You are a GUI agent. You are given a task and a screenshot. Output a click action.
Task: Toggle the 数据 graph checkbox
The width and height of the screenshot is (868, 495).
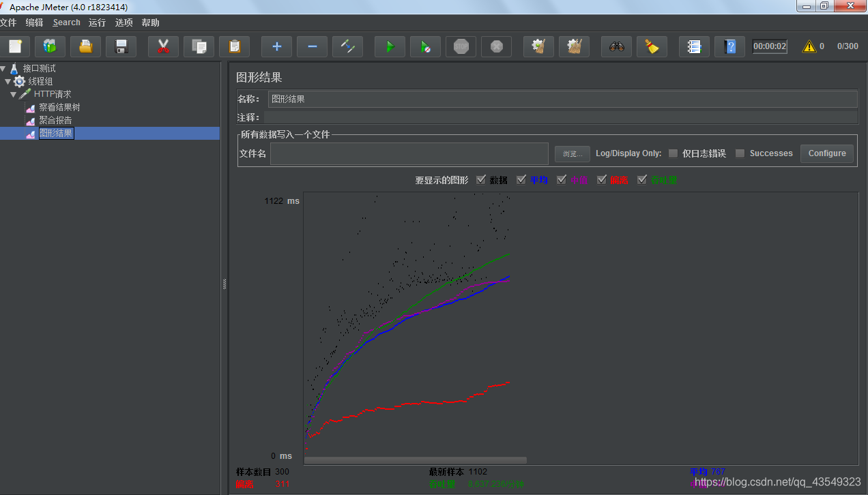click(481, 179)
